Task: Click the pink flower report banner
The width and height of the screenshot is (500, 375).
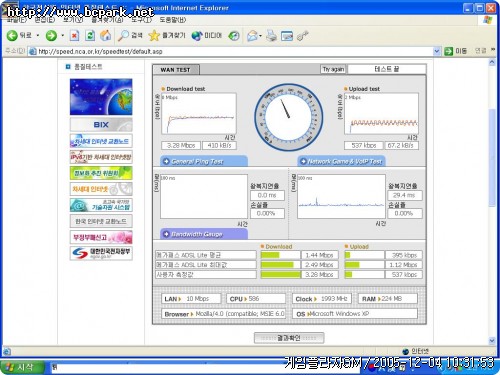Action: (101, 237)
